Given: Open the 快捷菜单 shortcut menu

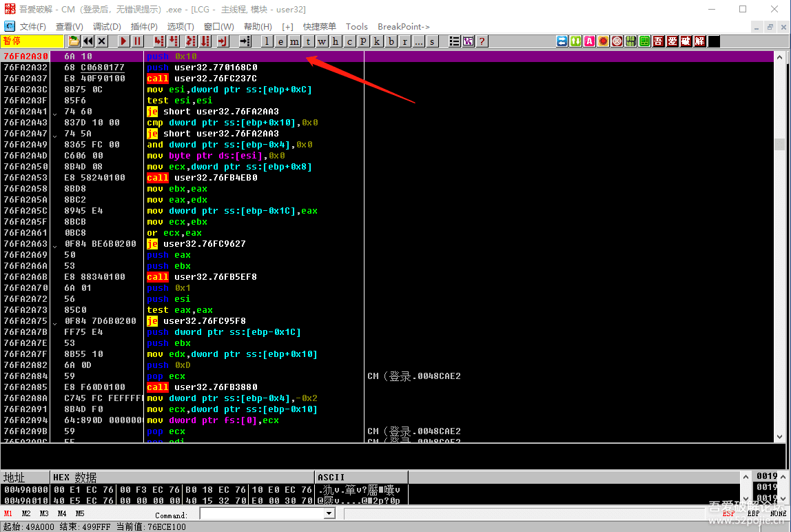Looking at the screenshot, I should point(320,26).
